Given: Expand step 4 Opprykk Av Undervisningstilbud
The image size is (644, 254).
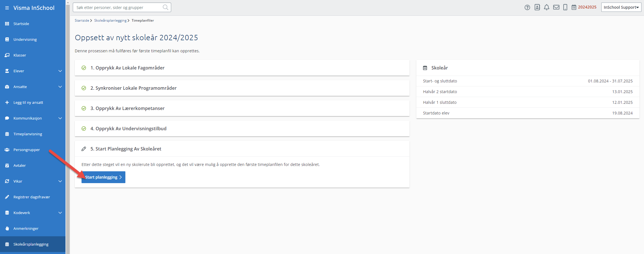Looking at the screenshot, I should coord(242,129).
